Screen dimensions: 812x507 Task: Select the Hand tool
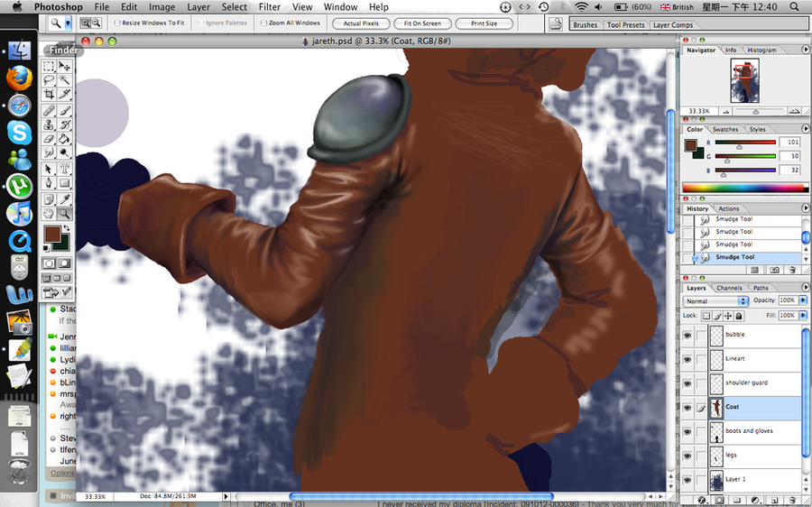point(49,214)
